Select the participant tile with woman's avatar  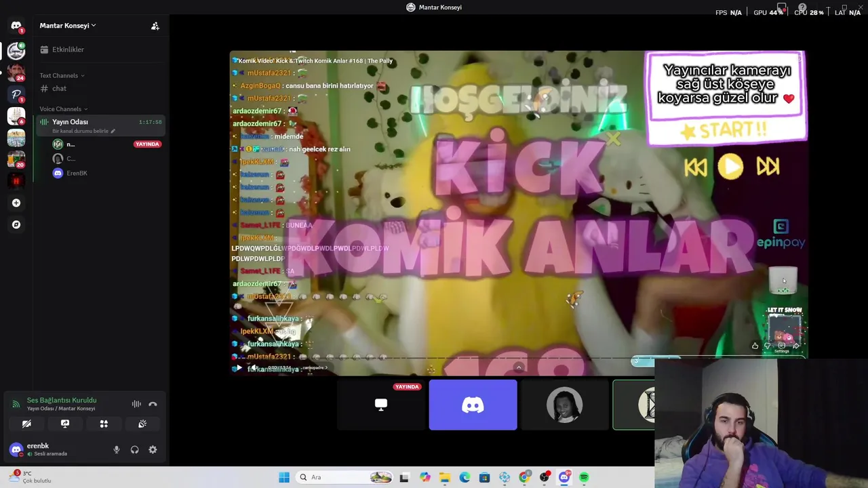[564, 405]
